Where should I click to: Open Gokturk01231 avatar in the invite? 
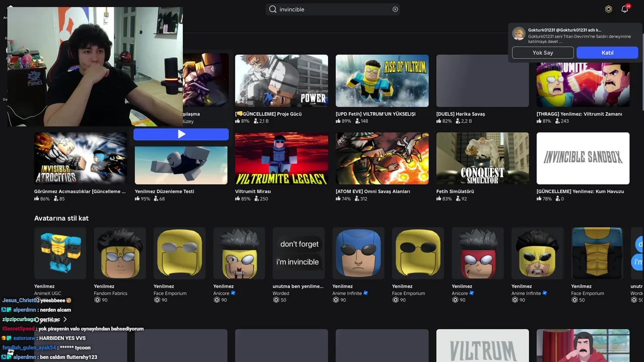tap(519, 34)
